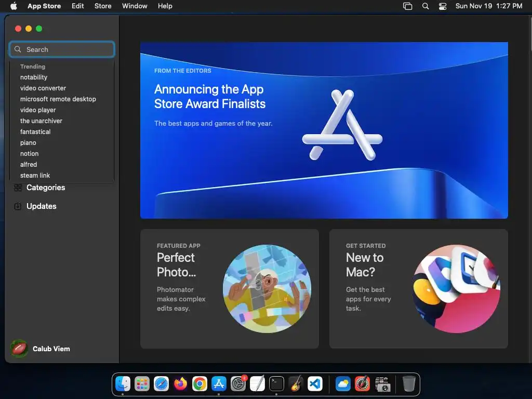Select trending search 'steam link'
Image resolution: width=532 pixels, height=399 pixels.
[x=35, y=176]
